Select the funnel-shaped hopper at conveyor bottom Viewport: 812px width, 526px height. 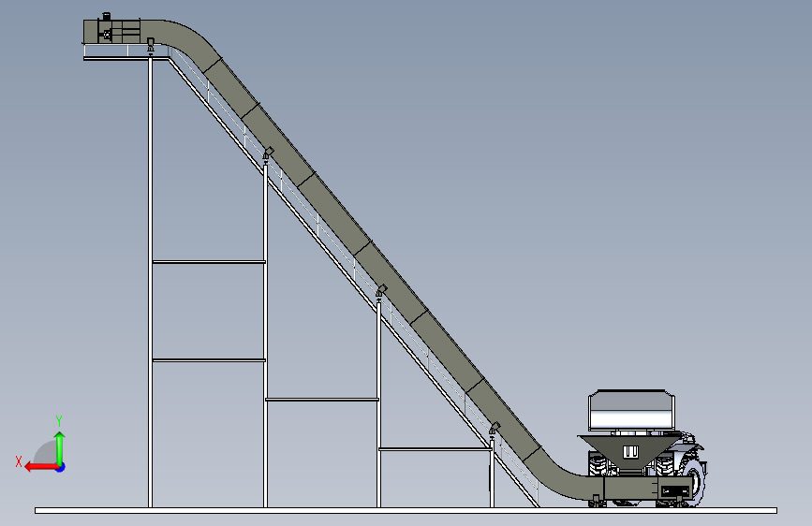point(629,454)
